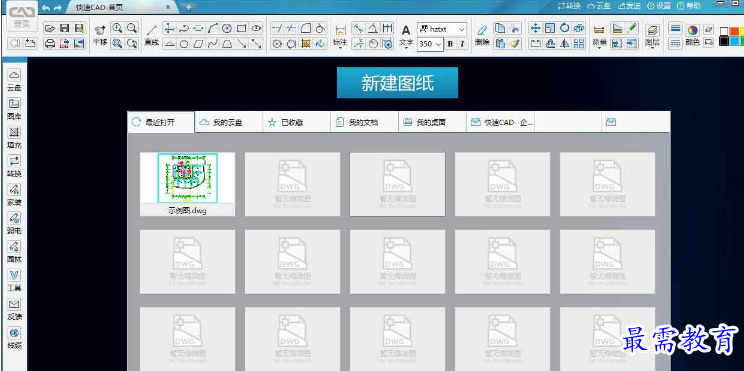Open the hztxt font dropdown
This screenshot has width=744, height=371.
click(442, 29)
